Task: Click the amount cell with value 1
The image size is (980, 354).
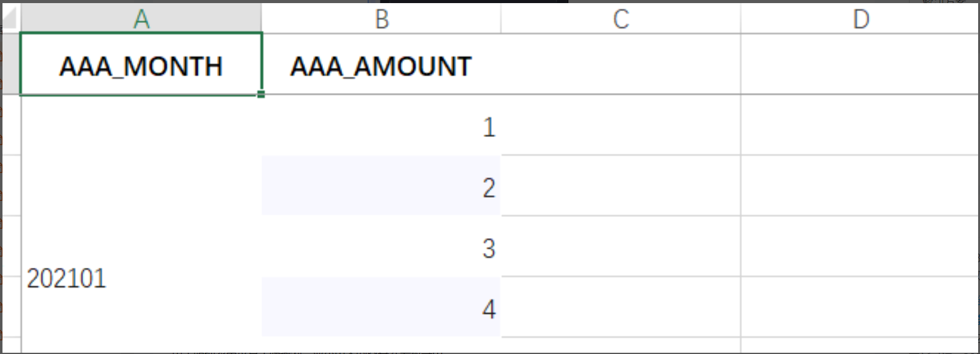Action: 381,126
